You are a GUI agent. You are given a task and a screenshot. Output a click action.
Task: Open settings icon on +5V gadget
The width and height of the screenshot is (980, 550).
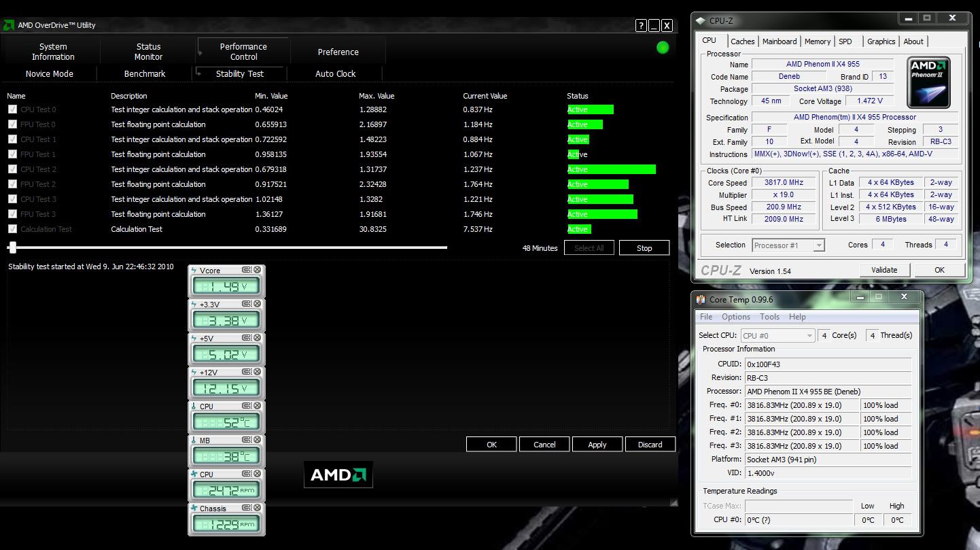pos(247,338)
